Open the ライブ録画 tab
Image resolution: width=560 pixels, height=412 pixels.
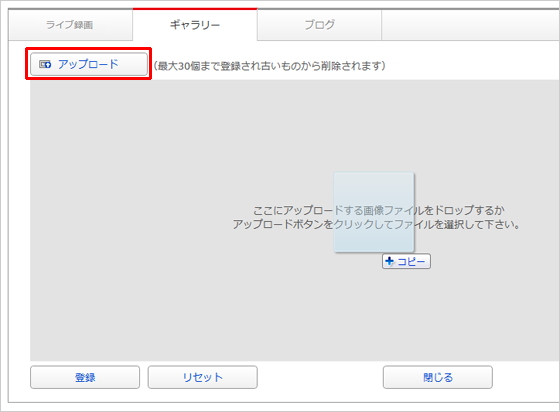click(x=70, y=25)
